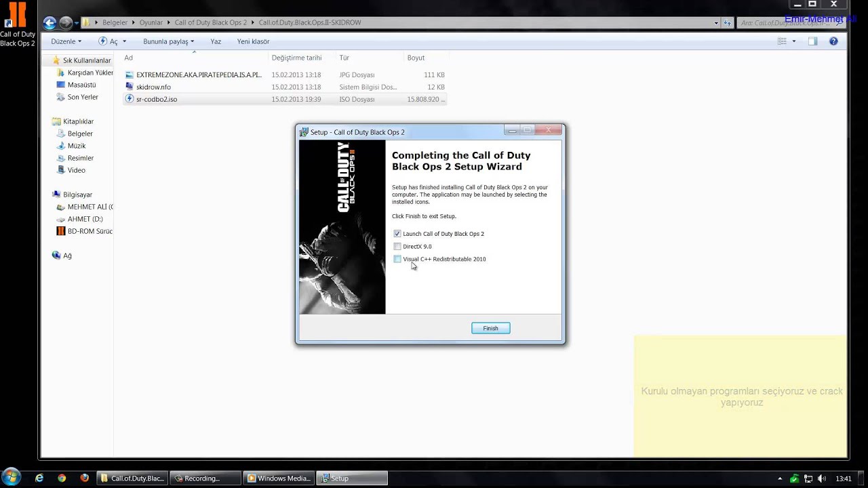This screenshot has height=488, width=868.
Task: Click Yaz in the Explorer toolbar
Action: 216,41
